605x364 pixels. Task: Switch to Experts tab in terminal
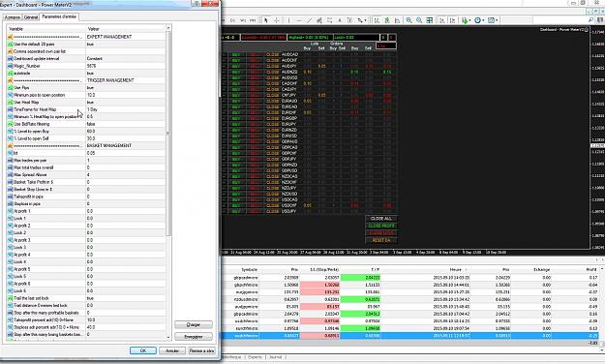pyautogui.click(x=255, y=357)
